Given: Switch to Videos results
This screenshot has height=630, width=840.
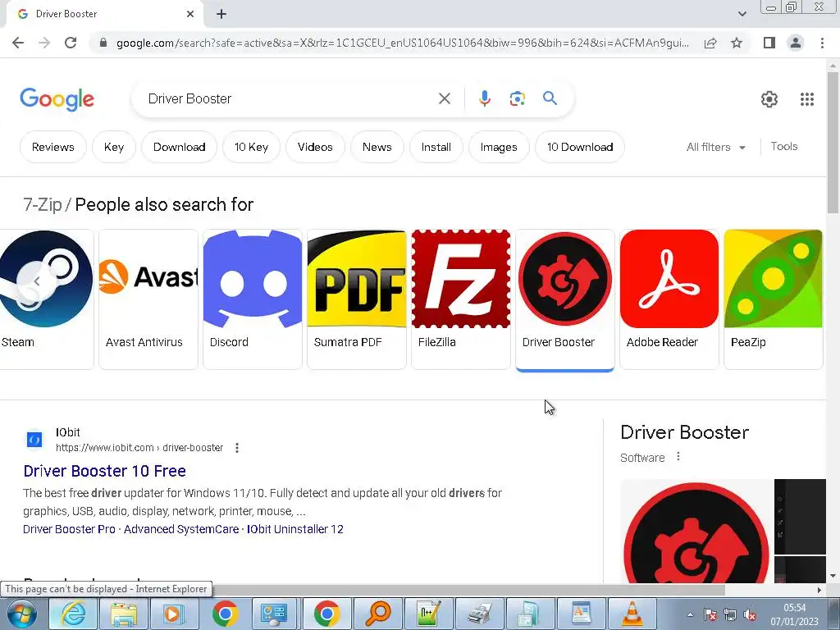Looking at the screenshot, I should point(315,147).
